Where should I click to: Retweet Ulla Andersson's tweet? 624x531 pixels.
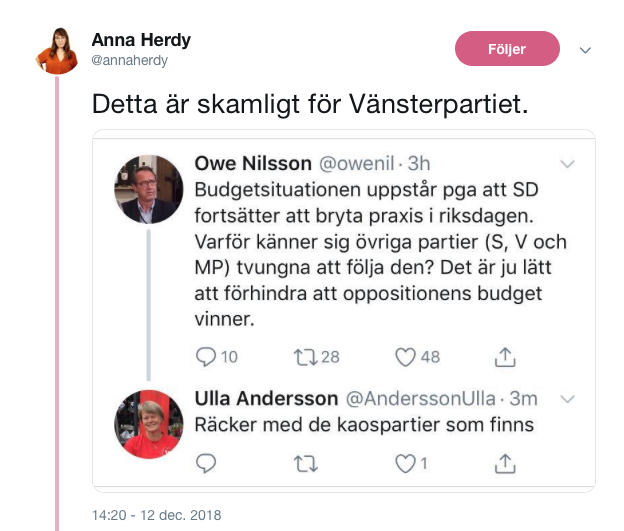point(303,463)
